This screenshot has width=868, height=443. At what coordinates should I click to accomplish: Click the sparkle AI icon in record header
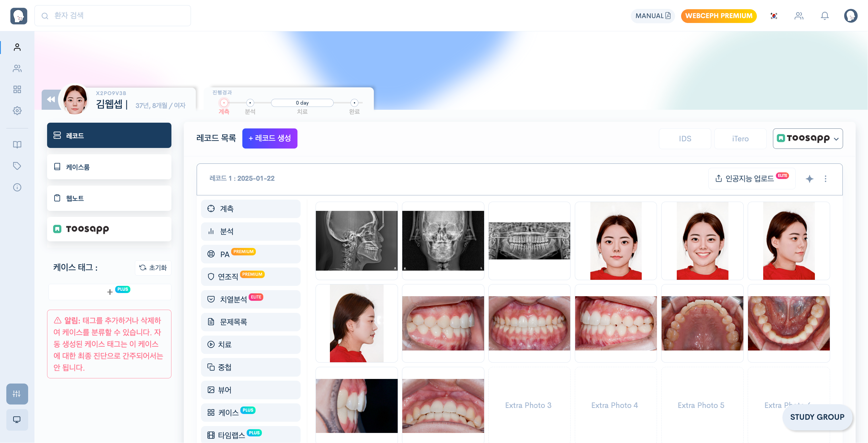809,179
